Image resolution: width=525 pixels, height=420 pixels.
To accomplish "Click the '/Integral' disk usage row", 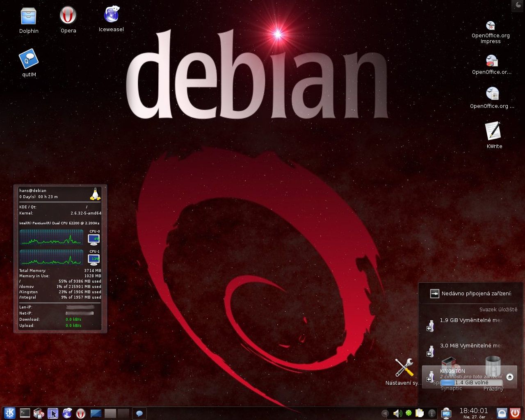I will 60,297.
